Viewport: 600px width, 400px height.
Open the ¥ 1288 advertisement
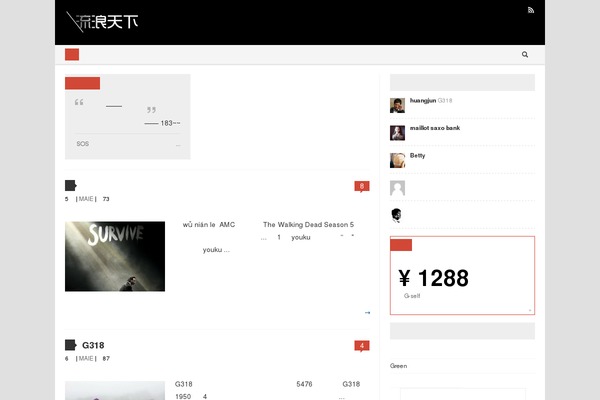tap(462, 276)
